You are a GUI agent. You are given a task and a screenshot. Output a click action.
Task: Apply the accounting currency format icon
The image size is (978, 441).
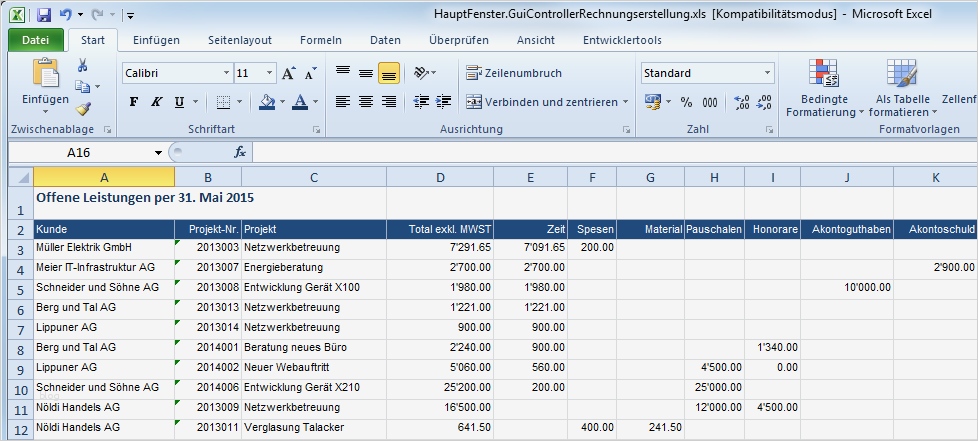[x=653, y=102]
